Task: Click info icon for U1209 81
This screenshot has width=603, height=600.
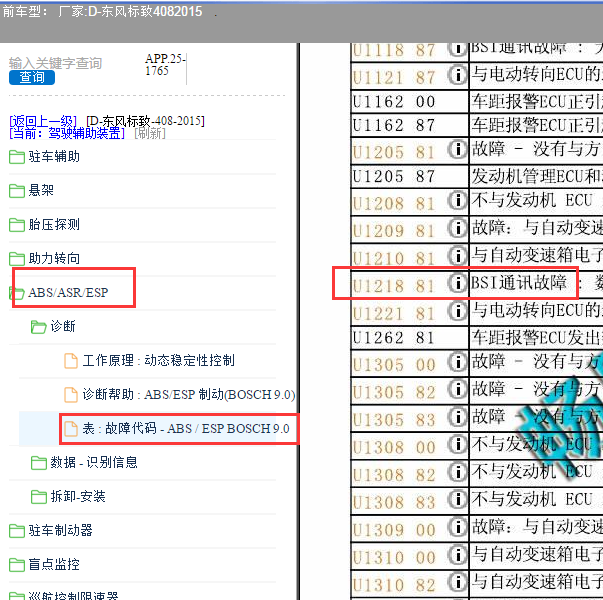Action: point(457,228)
